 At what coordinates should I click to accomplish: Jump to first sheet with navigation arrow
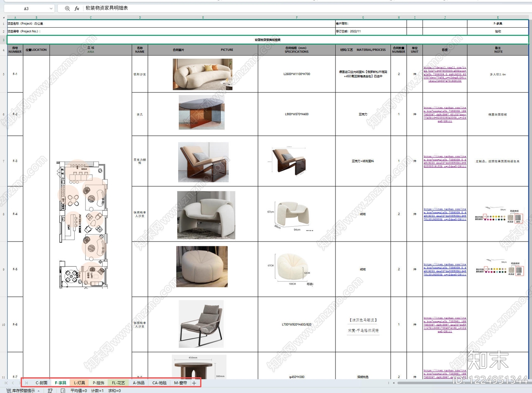click(6, 383)
